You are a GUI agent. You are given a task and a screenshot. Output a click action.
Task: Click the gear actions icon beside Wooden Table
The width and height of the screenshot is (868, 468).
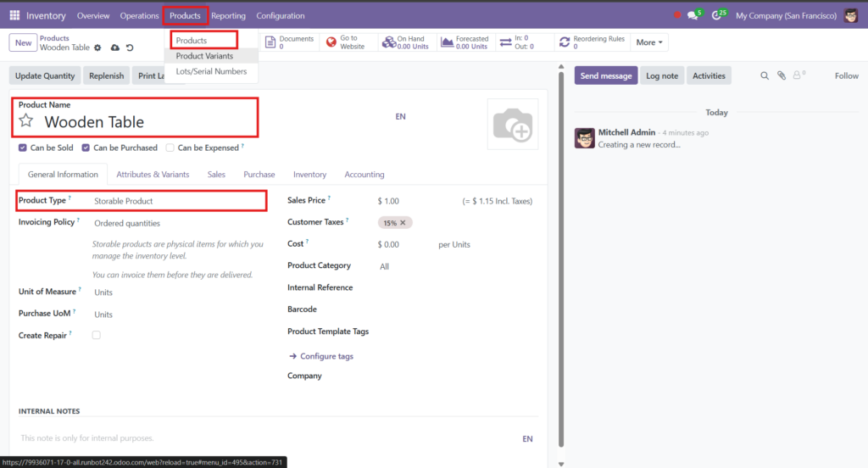[x=97, y=47]
